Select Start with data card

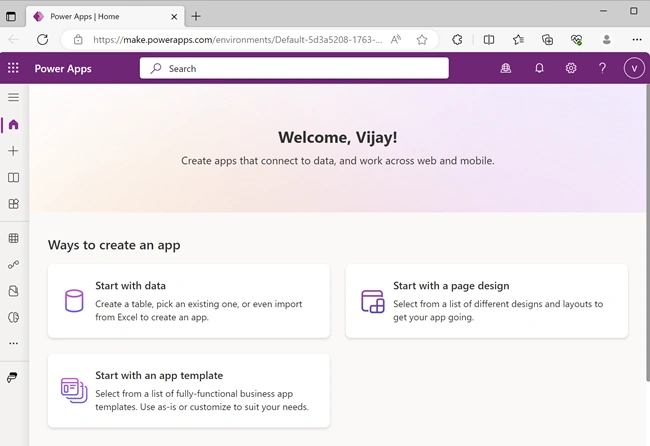tap(189, 301)
